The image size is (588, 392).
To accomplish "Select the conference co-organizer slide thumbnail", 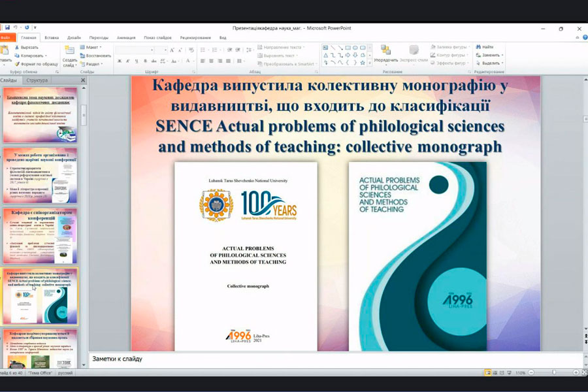I will coord(39,235).
